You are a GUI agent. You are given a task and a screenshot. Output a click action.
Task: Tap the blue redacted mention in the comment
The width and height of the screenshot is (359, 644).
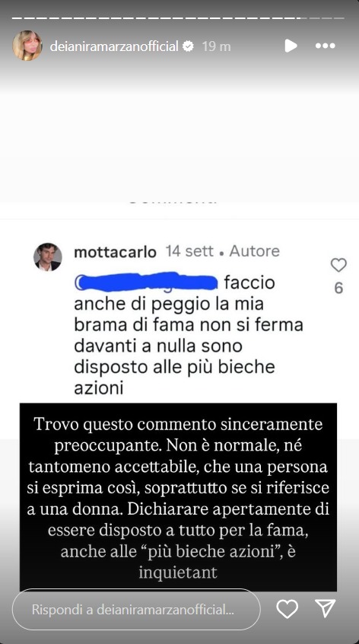point(146,282)
